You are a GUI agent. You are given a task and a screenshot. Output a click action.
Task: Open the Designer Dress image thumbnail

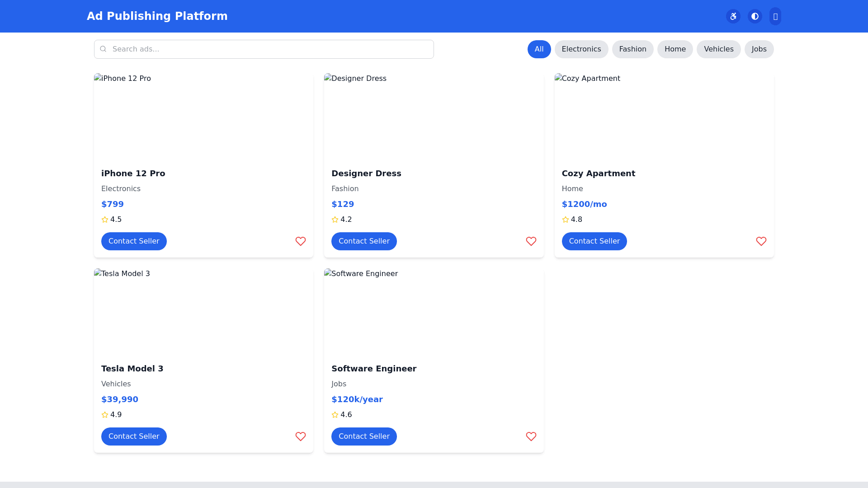pos(434,117)
